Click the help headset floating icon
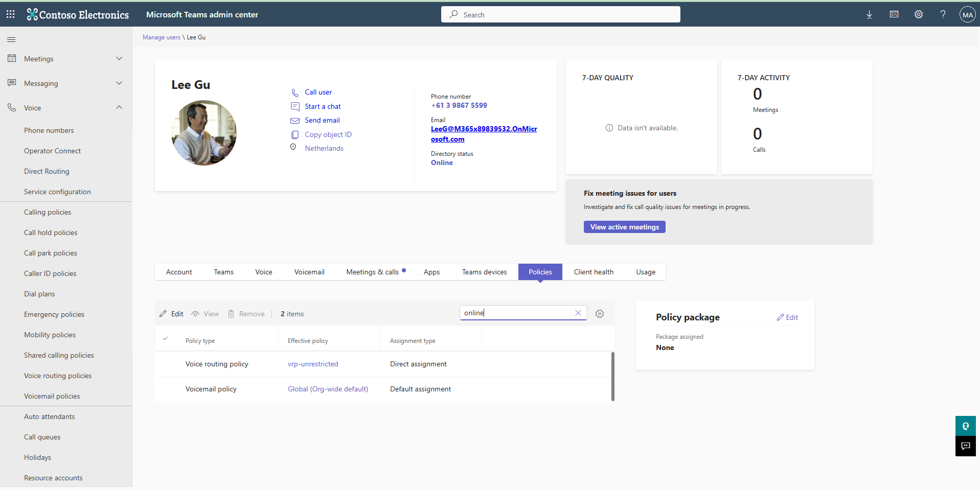The width and height of the screenshot is (980, 489). pyautogui.click(x=965, y=426)
